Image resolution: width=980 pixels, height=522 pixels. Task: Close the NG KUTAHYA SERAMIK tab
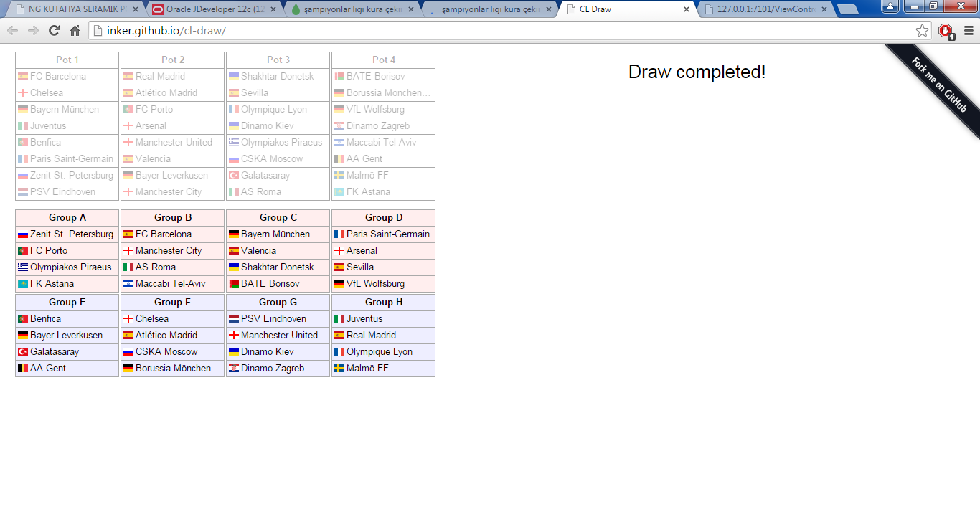pyautogui.click(x=136, y=10)
